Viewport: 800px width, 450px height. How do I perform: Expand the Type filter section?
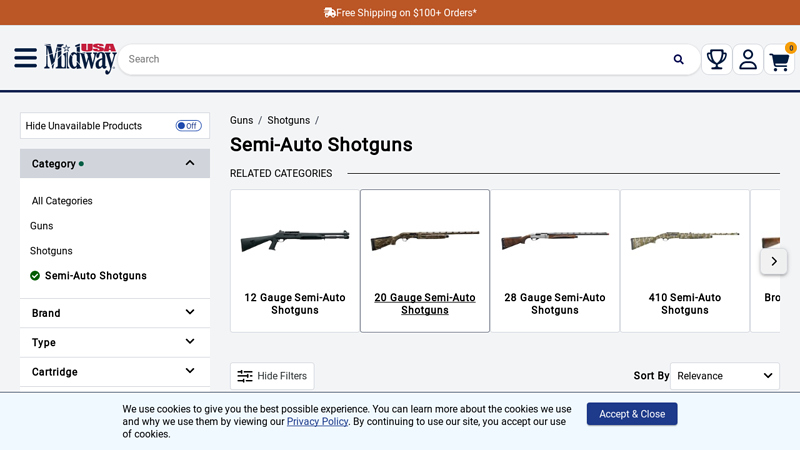115,342
